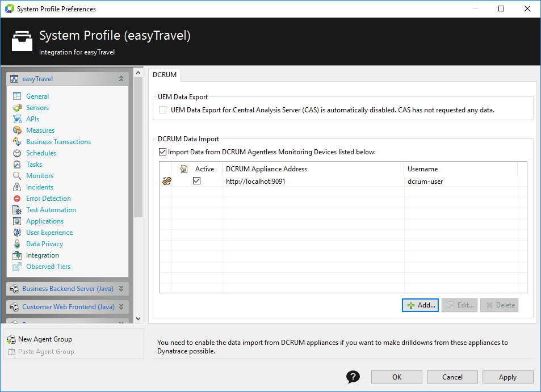Click the New Agent Group icon
The height and width of the screenshot is (392, 541).
click(11, 339)
